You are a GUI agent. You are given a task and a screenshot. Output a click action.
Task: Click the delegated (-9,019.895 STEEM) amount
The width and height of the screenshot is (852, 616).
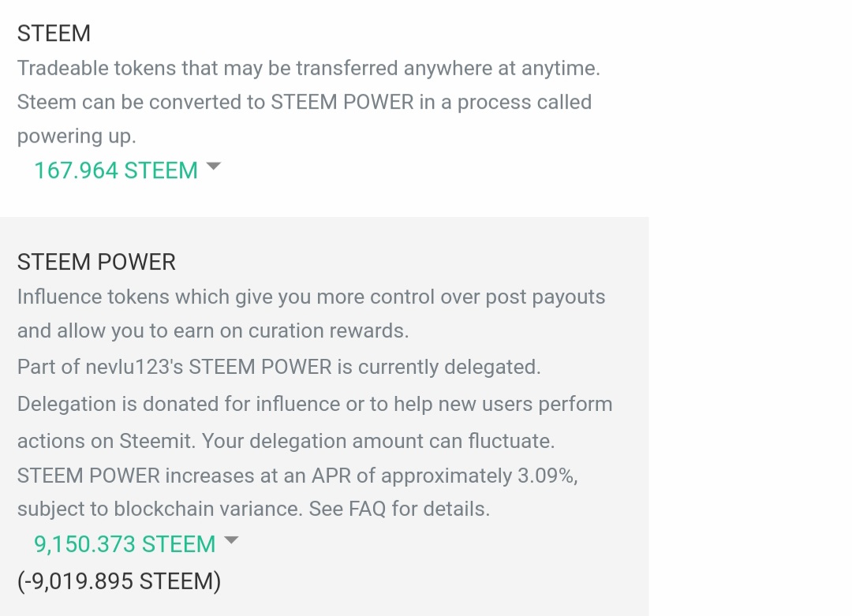point(119,581)
